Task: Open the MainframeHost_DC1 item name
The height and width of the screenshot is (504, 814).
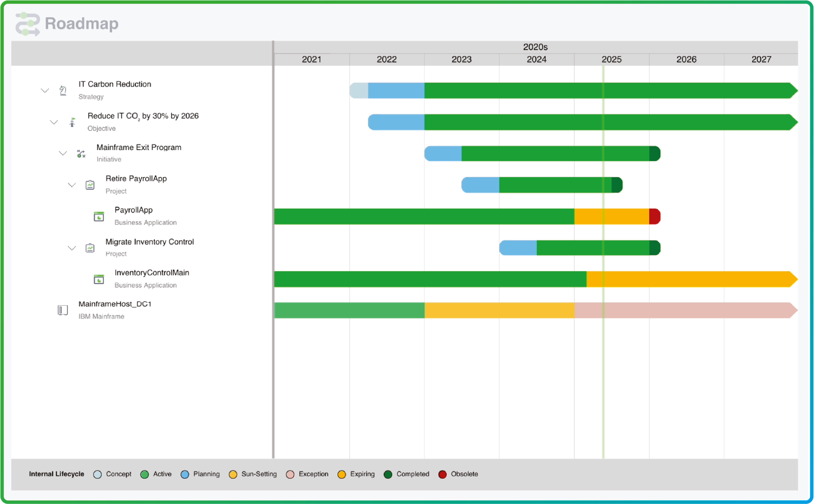Action: [x=115, y=304]
